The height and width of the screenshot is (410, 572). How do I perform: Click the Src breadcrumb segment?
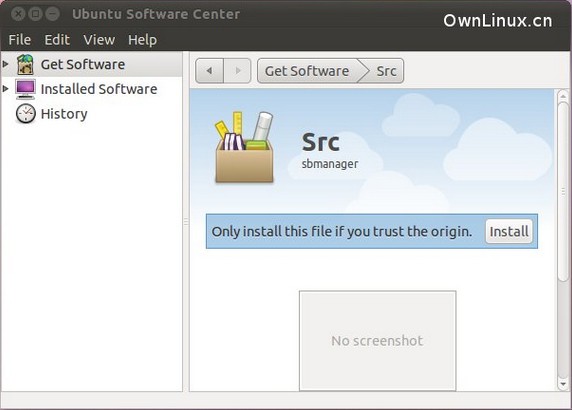[386, 71]
